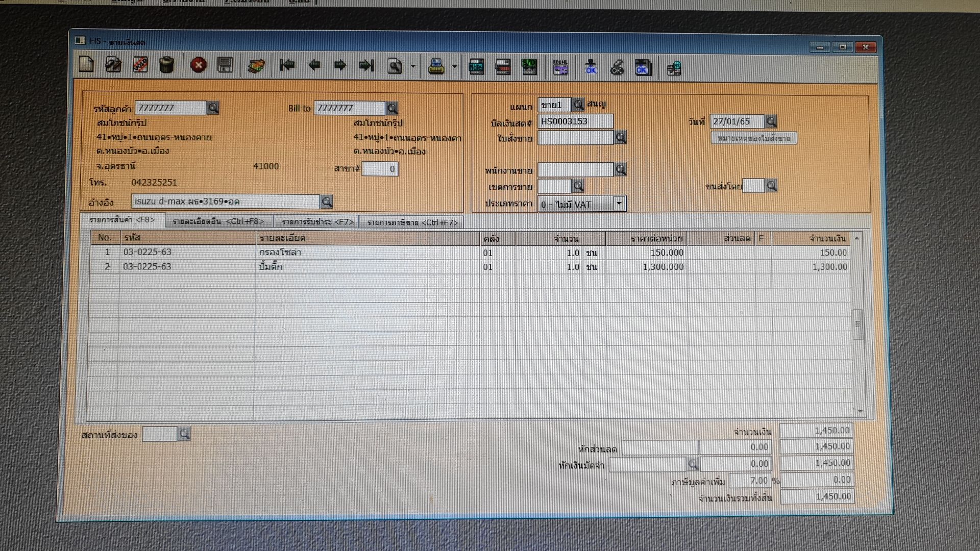Create a new cash sale document
The width and height of the screenshot is (980, 551).
point(87,65)
